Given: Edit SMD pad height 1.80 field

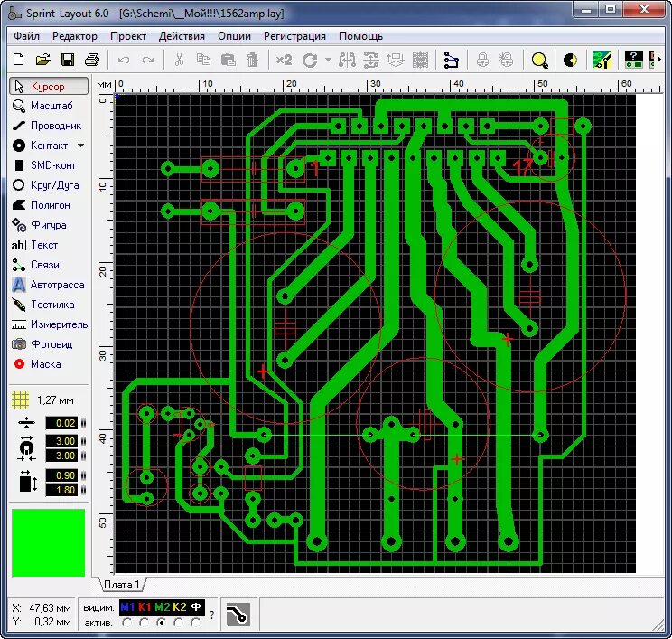Looking at the screenshot, I should click(x=61, y=490).
